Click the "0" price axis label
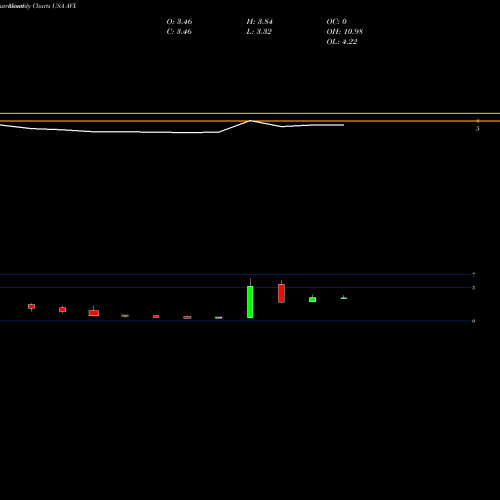Image resolution: width=500 pixels, height=500 pixels. click(x=473, y=321)
